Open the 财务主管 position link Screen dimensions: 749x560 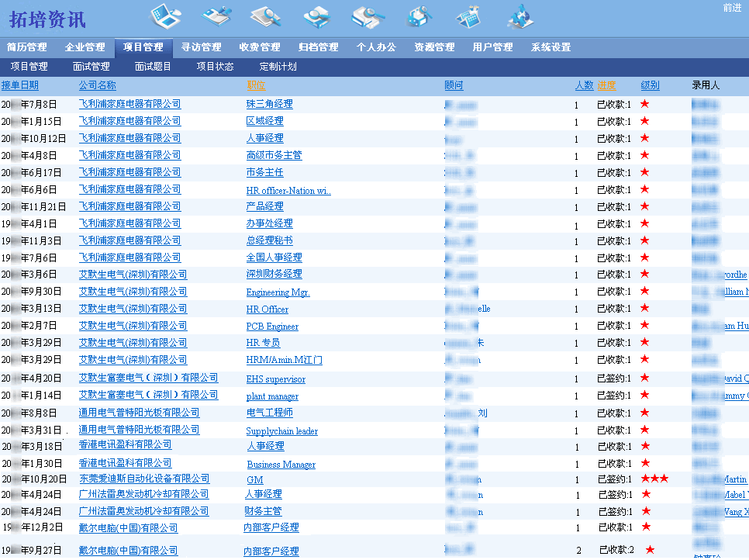263,511
